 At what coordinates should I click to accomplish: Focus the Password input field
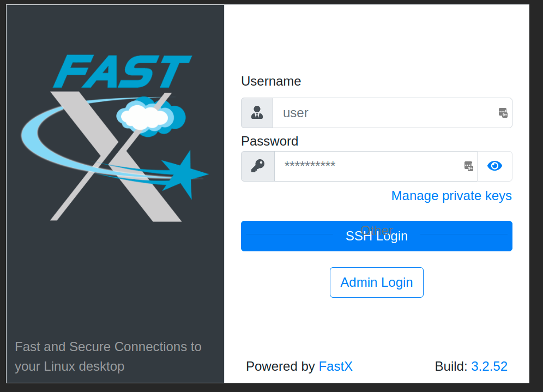point(376,166)
